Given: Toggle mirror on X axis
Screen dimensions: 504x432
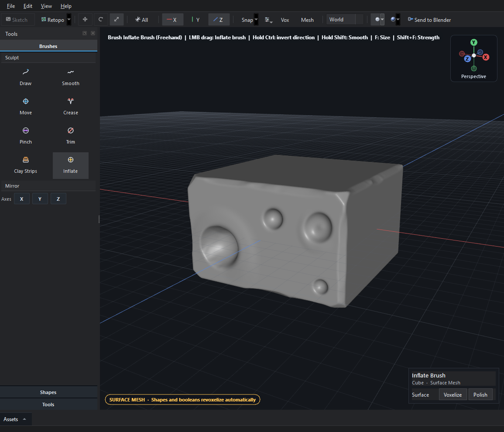Looking at the screenshot, I should coord(21,199).
